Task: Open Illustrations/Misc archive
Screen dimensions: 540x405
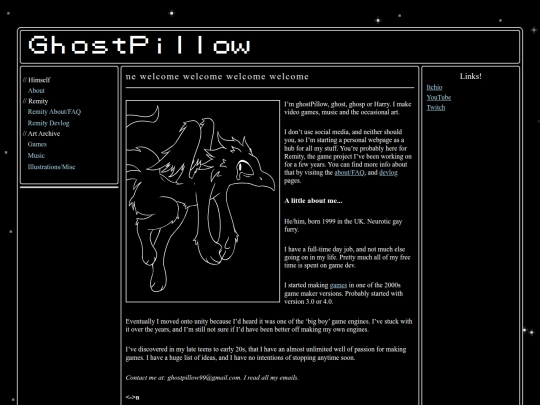Action: (x=51, y=167)
